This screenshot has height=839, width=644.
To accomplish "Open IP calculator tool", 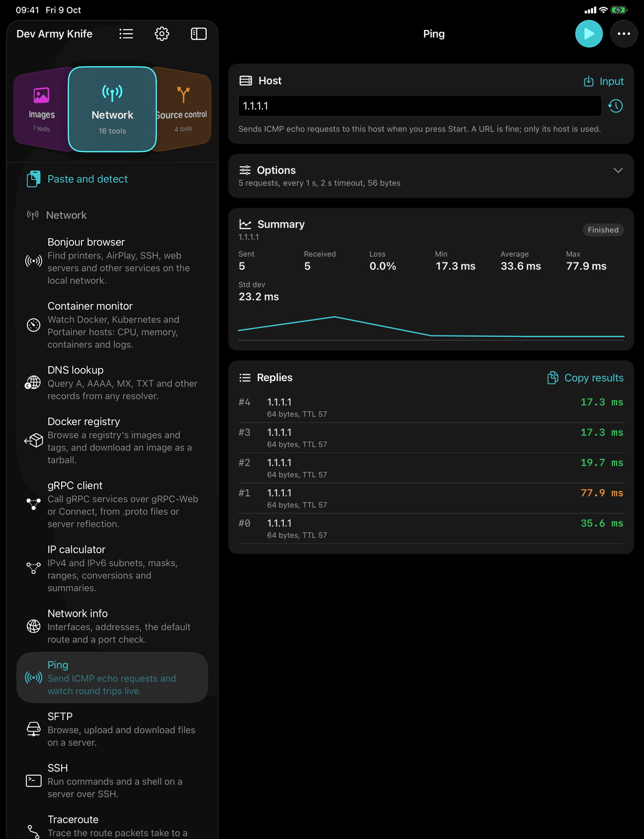I will coord(112,568).
